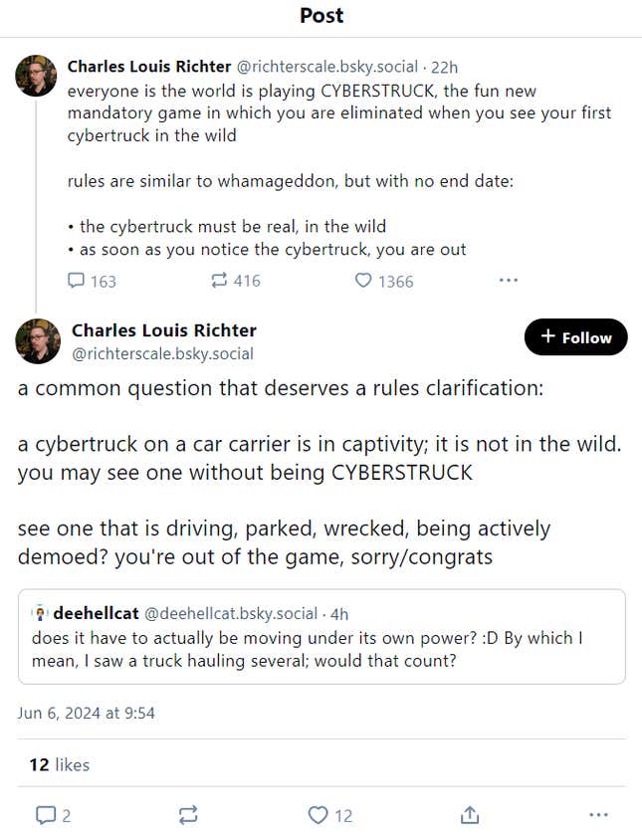Open the 12 likes list
The image size is (642, 840).
coord(60,764)
